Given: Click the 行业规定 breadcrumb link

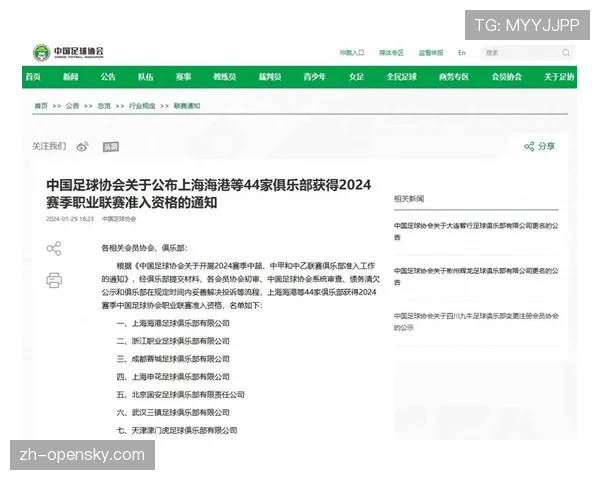Looking at the screenshot, I should (142, 106).
